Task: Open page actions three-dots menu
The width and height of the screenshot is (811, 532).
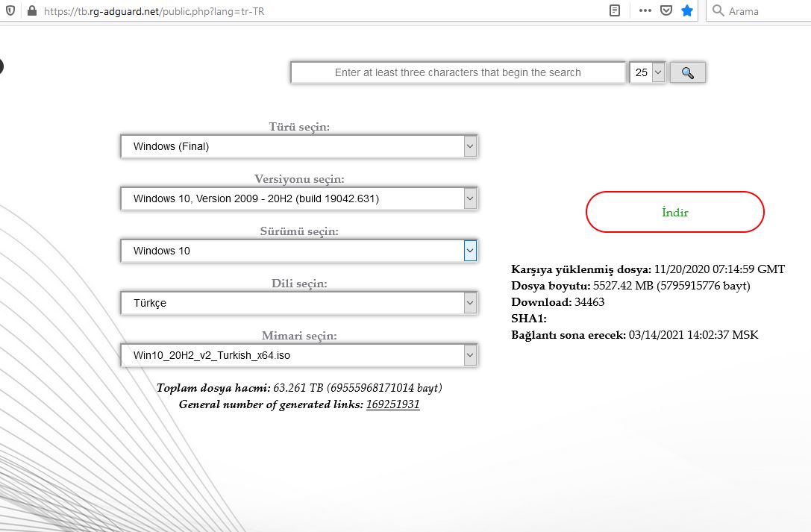Action: click(x=645, y=11)
